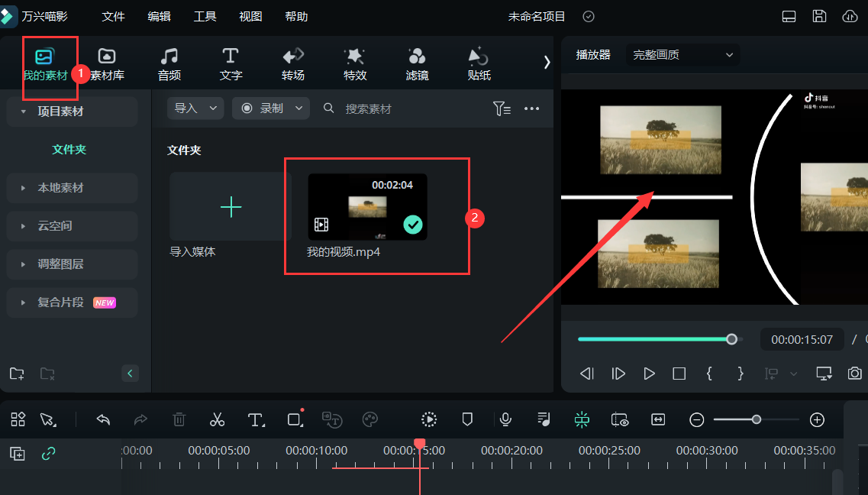
Task: Zoom out timeline with minus button
Action: tap(697, 419)
